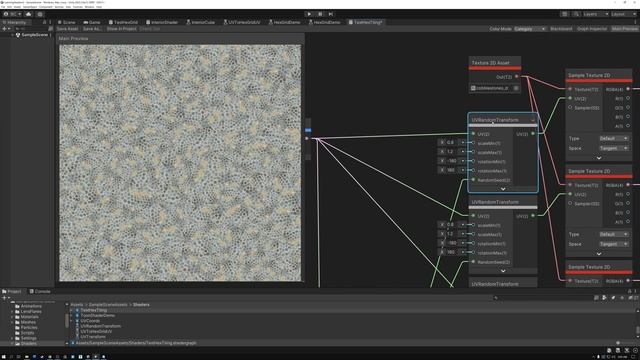This screenshot has width=640, height=360.
Task: Toggle the Main Preview panel button
Action: [624, 29]
